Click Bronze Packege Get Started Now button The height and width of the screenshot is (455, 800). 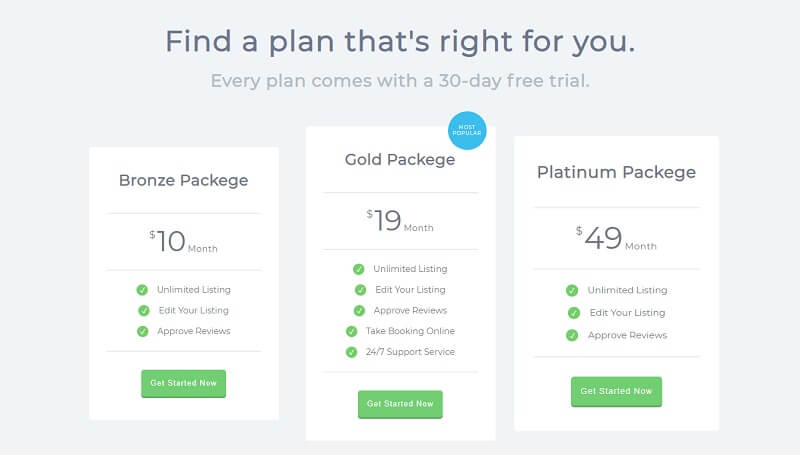point(183,384)
